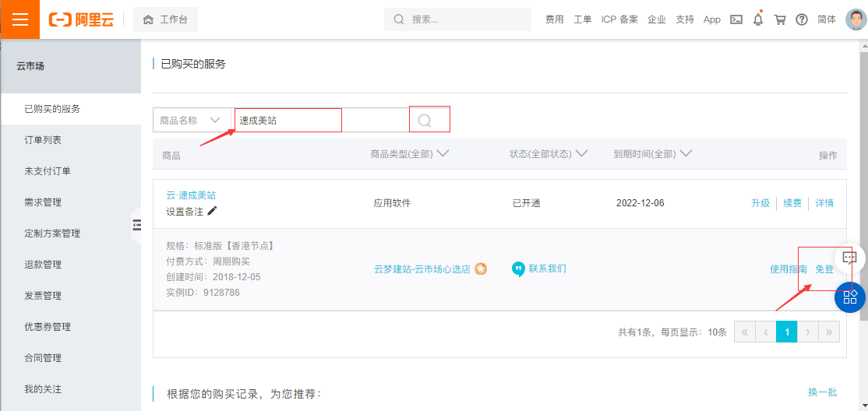The width and height of the screenshot is (868, 411).
Task: Click 换一批 to refresh recommendations
Action: tap(823, 392)
